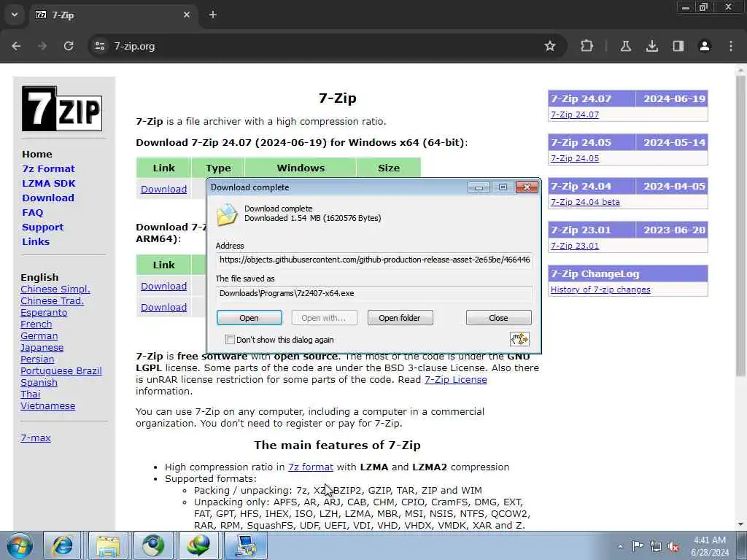Bookmark this page with the star icon
The image size is (747, 560).
[550, 46]
